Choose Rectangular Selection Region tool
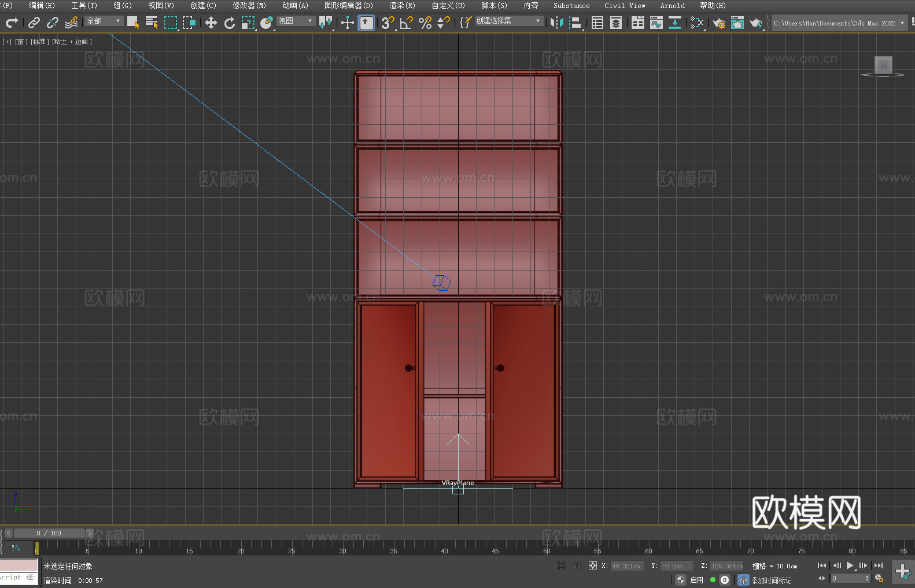Viewport: 915px width, 588px height. (171, 23)
